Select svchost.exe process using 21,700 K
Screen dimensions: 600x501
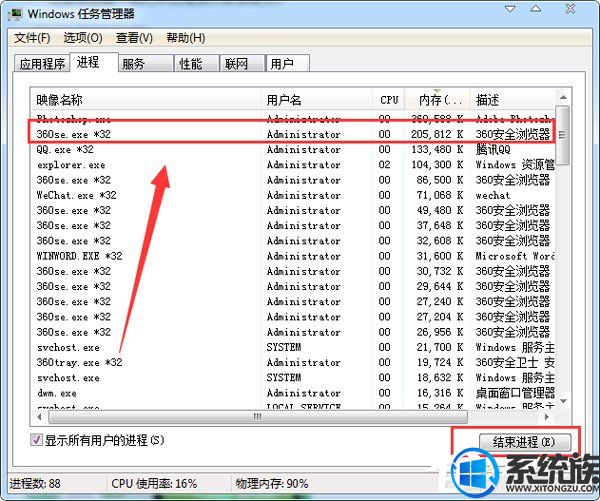click(293, 347)
